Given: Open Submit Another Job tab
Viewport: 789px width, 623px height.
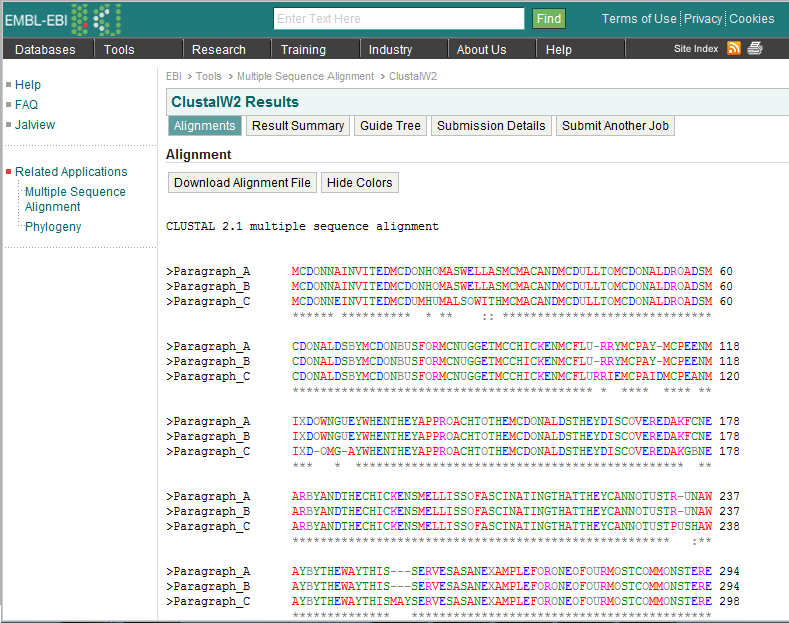Looking at the screenshot, I should (x=615, y=126).
